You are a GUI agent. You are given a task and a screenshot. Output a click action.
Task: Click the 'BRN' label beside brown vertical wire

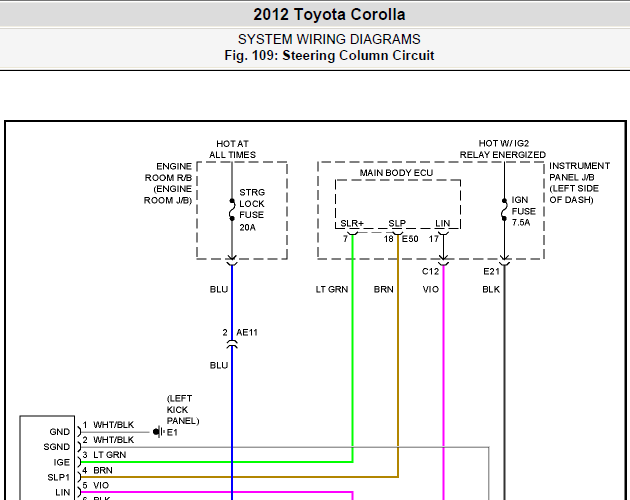pos(384,289)
